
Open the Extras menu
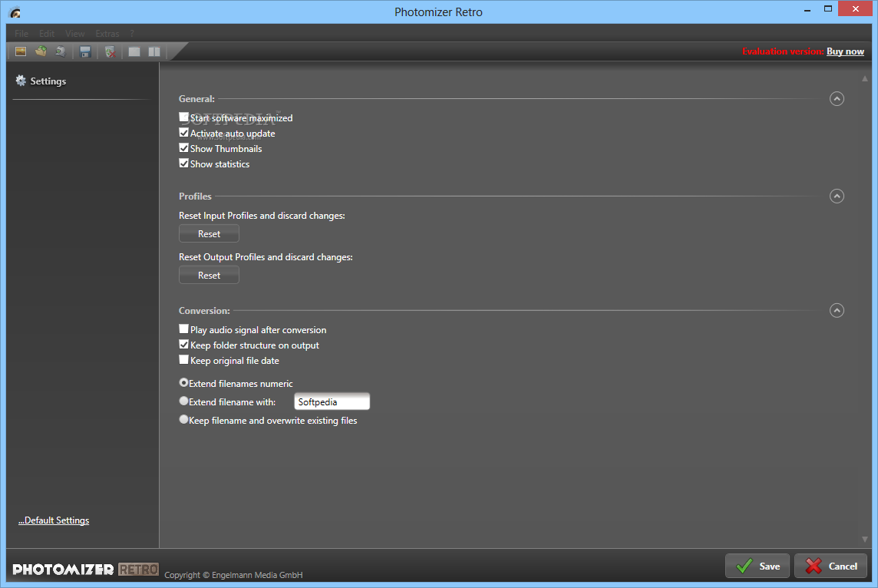coord(107,34)
